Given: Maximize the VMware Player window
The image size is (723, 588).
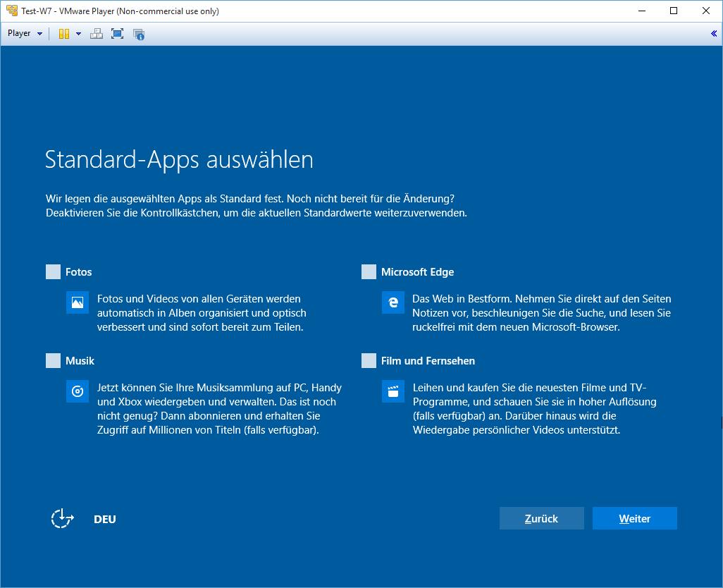Looking at the screenshot, I should tap(674, 11).
